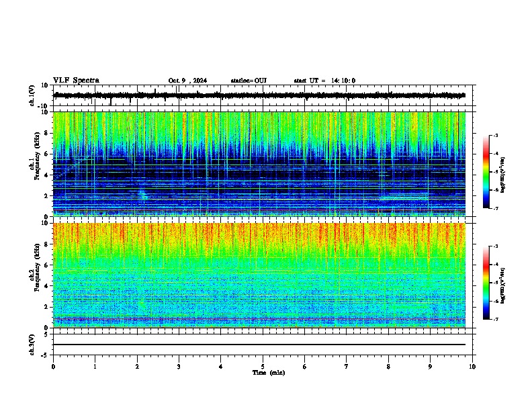Click the ch.1 spectrogram color scale bar
532x411 pixels.
(x=486, y=172)
